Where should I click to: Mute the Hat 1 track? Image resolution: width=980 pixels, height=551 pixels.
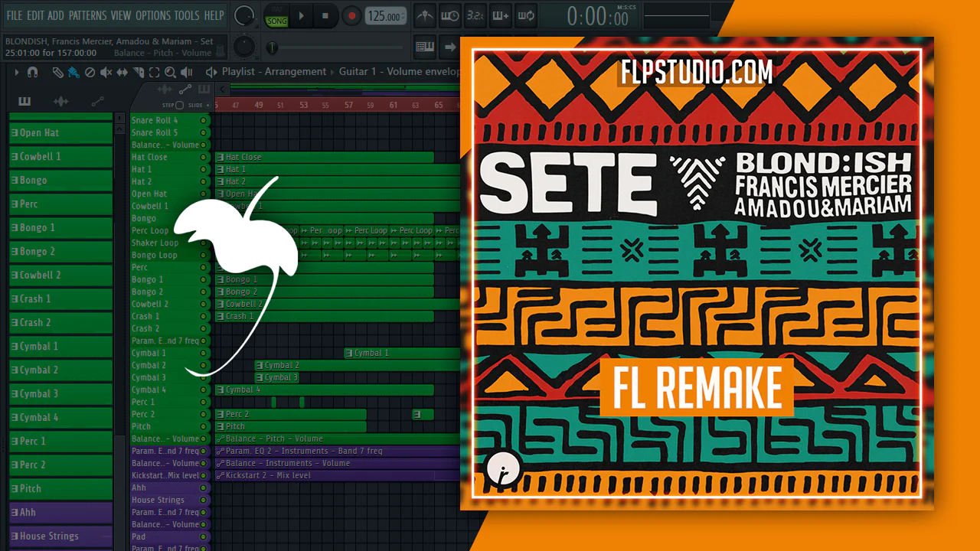tap(203, 169)
